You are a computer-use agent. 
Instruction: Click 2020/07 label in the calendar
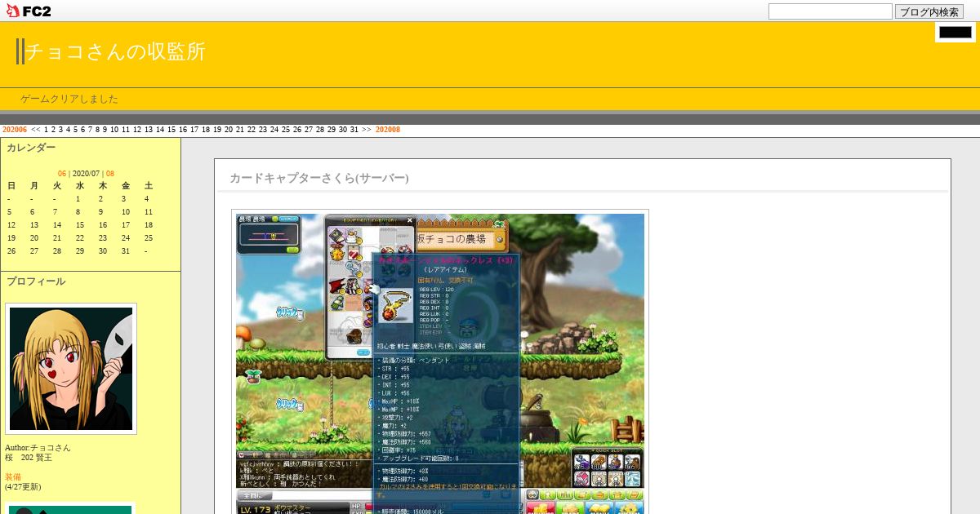86,174
